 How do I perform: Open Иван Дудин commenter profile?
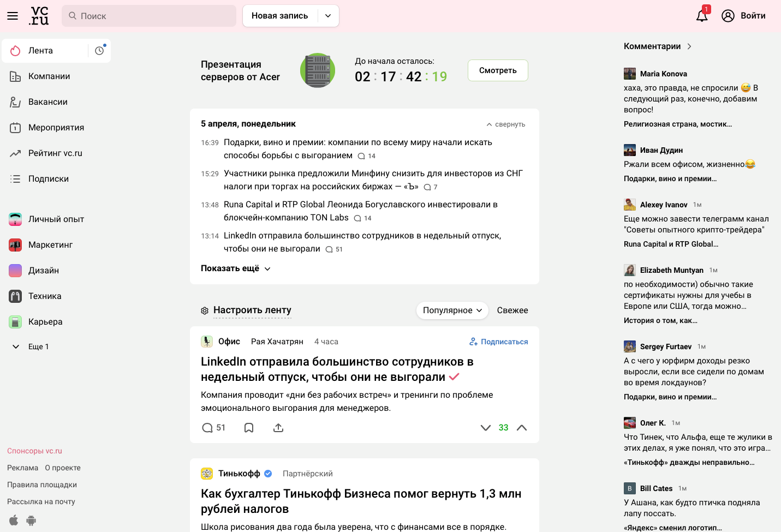click(x=661, y=150)
